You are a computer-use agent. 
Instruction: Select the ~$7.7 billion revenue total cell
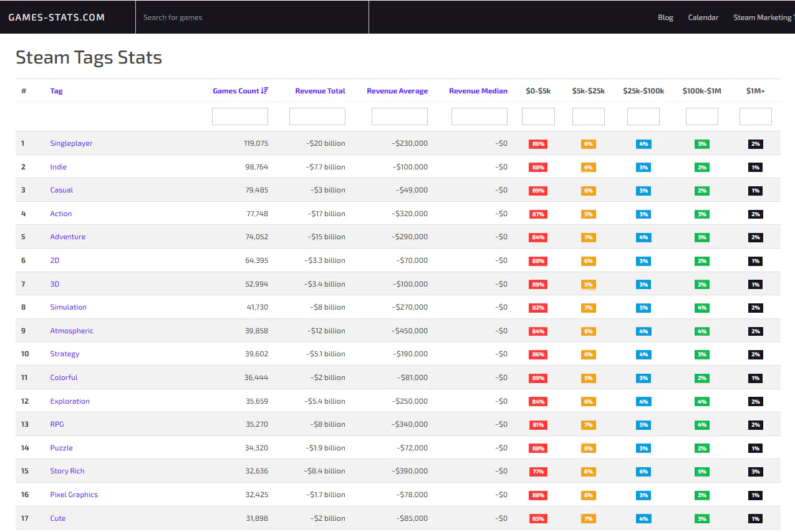click(325, 167)
